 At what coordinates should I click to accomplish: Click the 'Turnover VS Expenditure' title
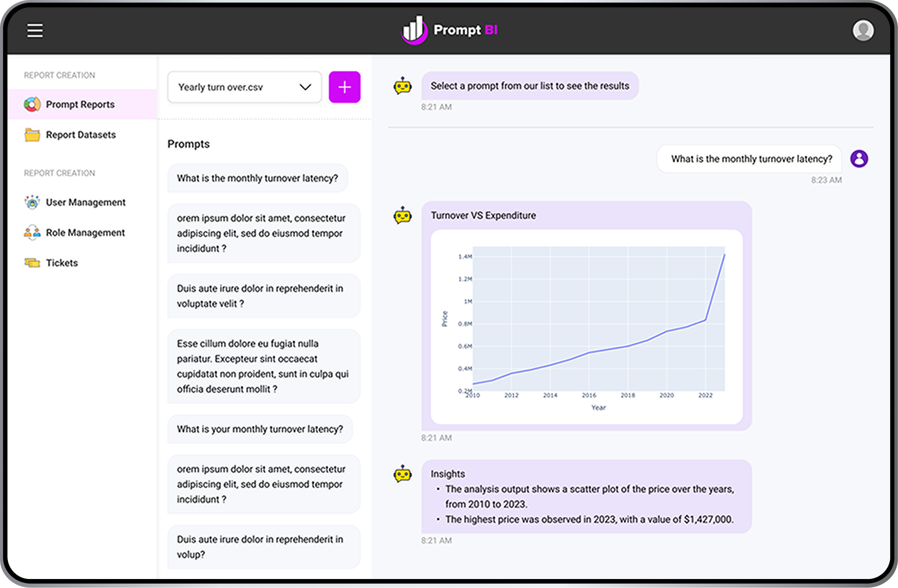[x=483, y=215]
